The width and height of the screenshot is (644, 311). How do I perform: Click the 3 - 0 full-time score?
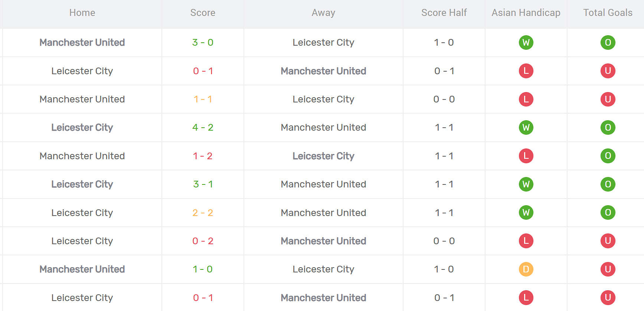click(203, 42)
